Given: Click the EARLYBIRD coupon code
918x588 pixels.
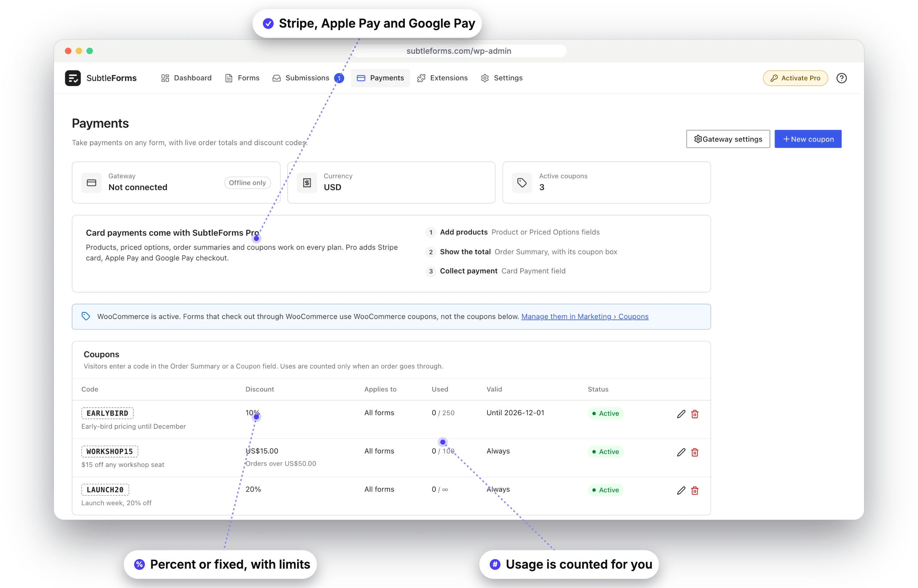Looking at the screenshot, I should (x=107, y=413).
